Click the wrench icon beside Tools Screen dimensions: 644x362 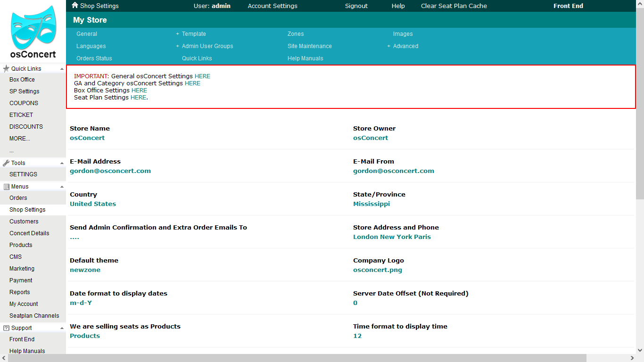(6, 163)
